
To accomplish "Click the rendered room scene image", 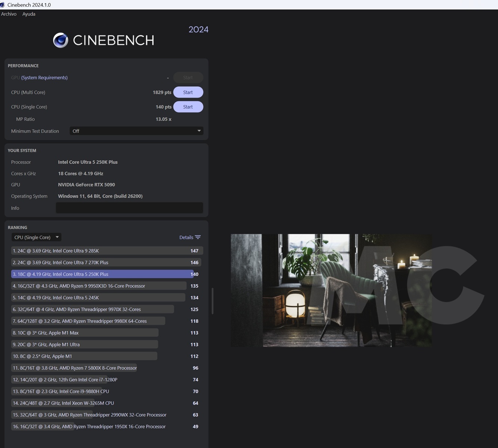I will click(331, 290).
